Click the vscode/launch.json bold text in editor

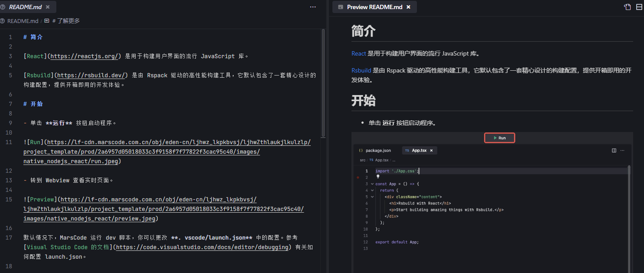[212, 237]
